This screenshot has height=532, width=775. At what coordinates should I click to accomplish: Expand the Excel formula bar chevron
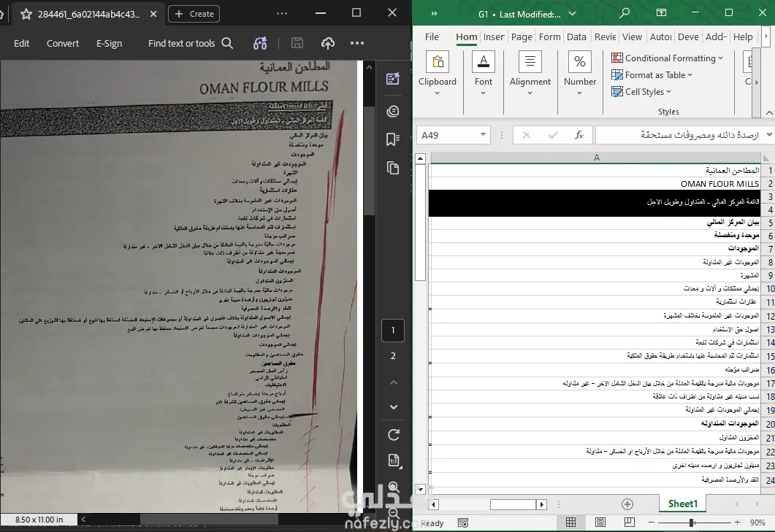click(x=769, y=134)
